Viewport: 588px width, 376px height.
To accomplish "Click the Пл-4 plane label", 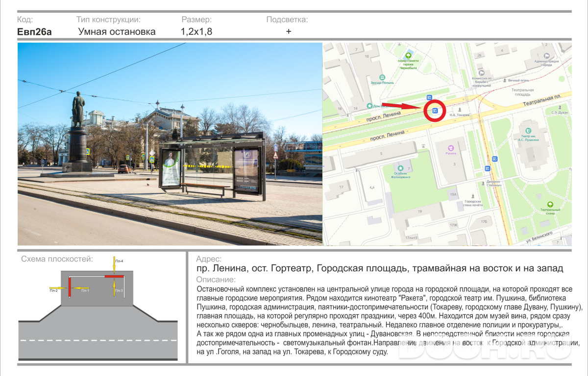I will 119,261.
